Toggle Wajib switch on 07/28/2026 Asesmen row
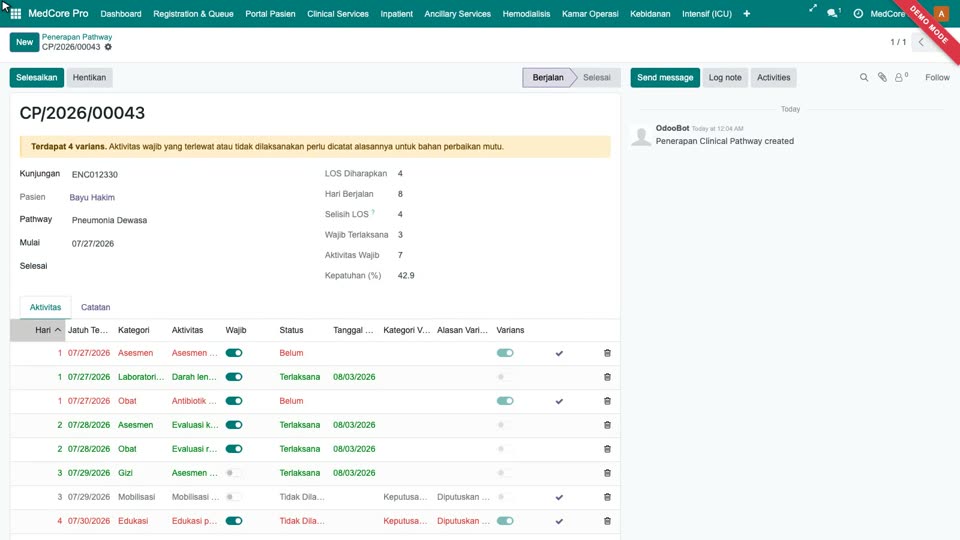Viewport: 960px width, 540px height. [234, 425]
